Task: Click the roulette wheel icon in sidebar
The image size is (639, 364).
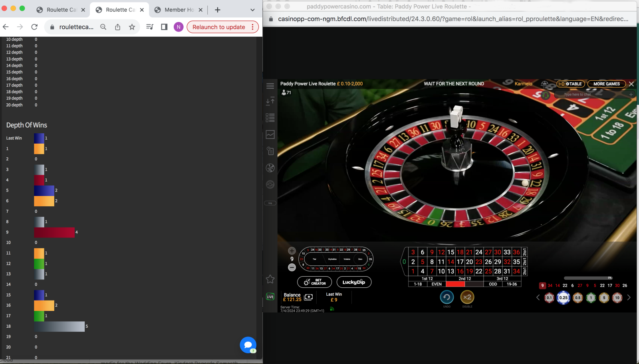Action: pos(270,168)
